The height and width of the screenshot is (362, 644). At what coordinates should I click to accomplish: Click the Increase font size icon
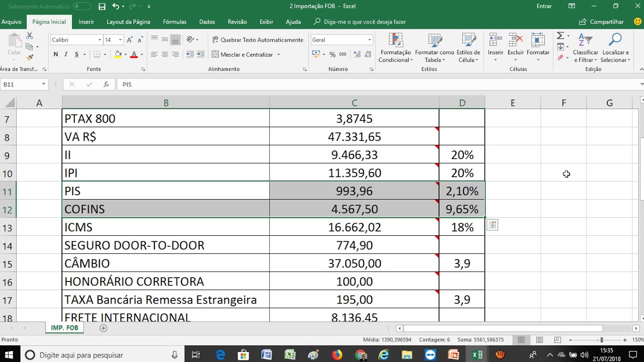(130, 40)
